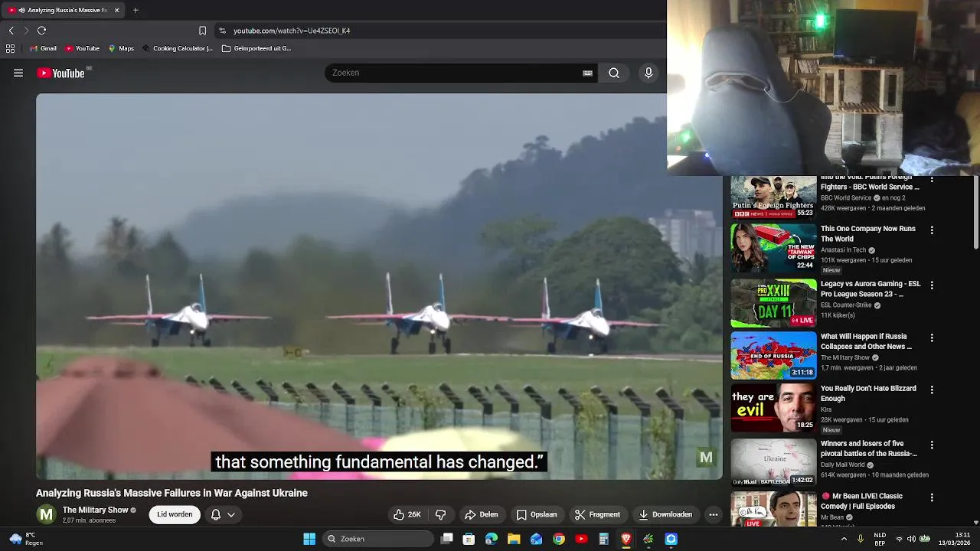Open the YouTube app on the taskbar
This screenshot has width=980, height=551.
pyautogui.click(x=581, y=539)
